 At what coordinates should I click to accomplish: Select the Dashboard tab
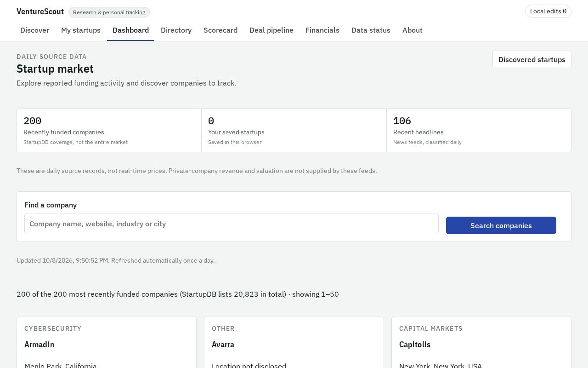tap(130, 30)
